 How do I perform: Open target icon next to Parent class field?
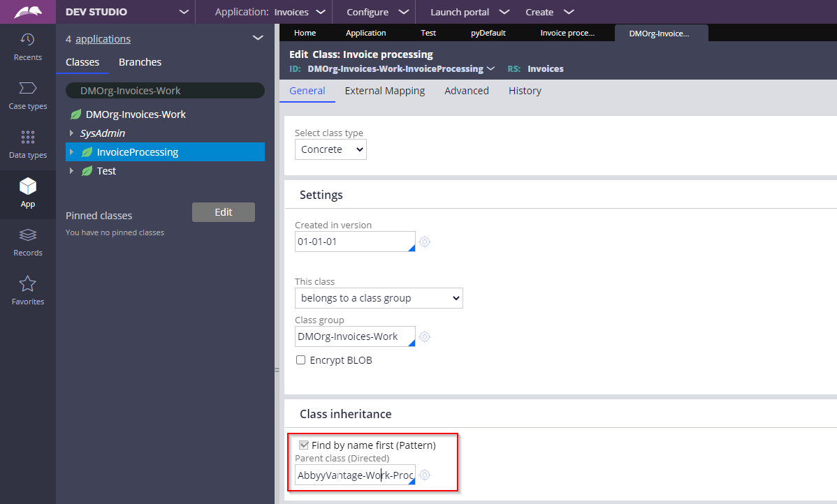coord(425,475)
